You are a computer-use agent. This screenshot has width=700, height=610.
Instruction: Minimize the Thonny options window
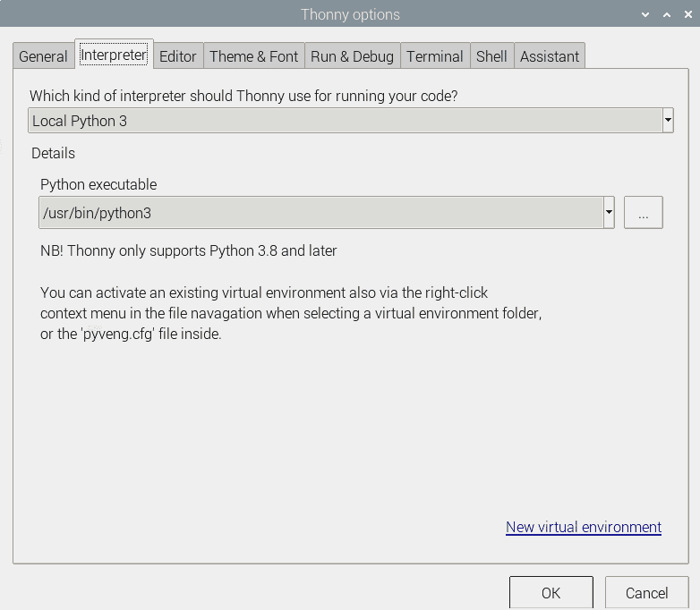tap(645, 14)
